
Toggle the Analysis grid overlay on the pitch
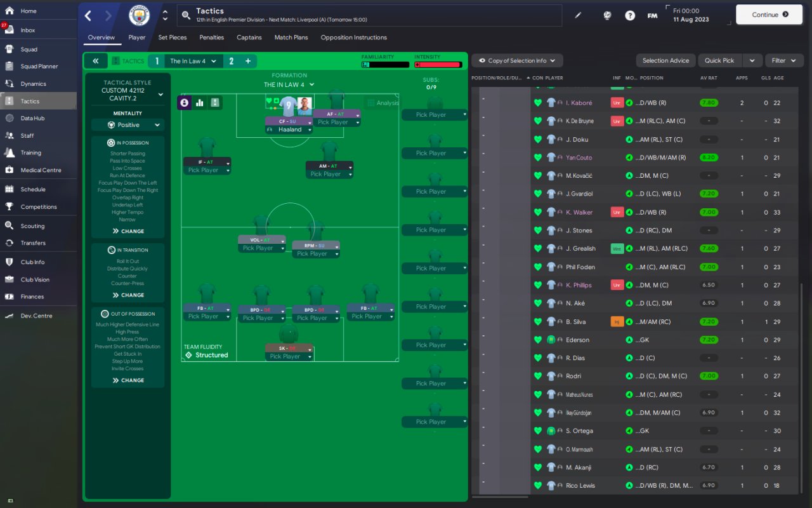(383, 103)
